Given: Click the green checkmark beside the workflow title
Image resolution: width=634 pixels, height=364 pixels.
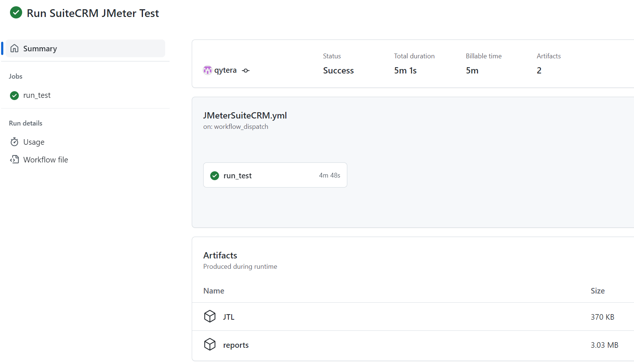Looking at the screenshot, I should (16, 13).
